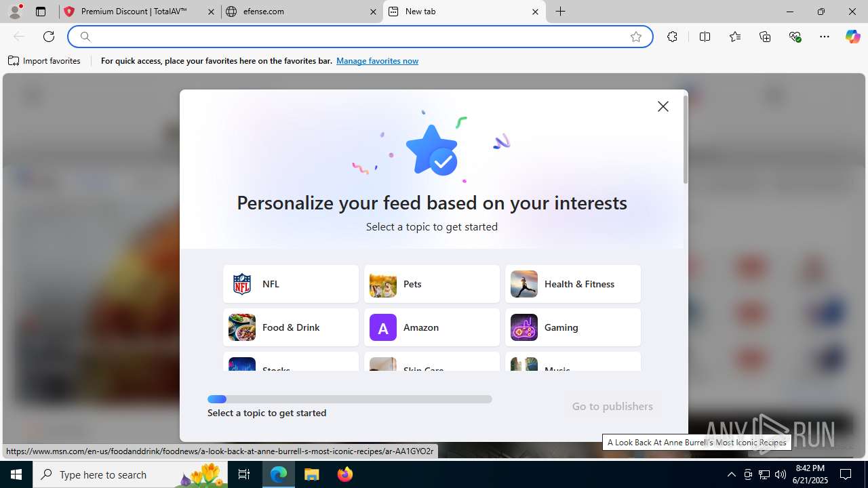Open Settings and more ellipsis menu
The image size is (868, 488).
pyautogui.click(x=825, y=37)
